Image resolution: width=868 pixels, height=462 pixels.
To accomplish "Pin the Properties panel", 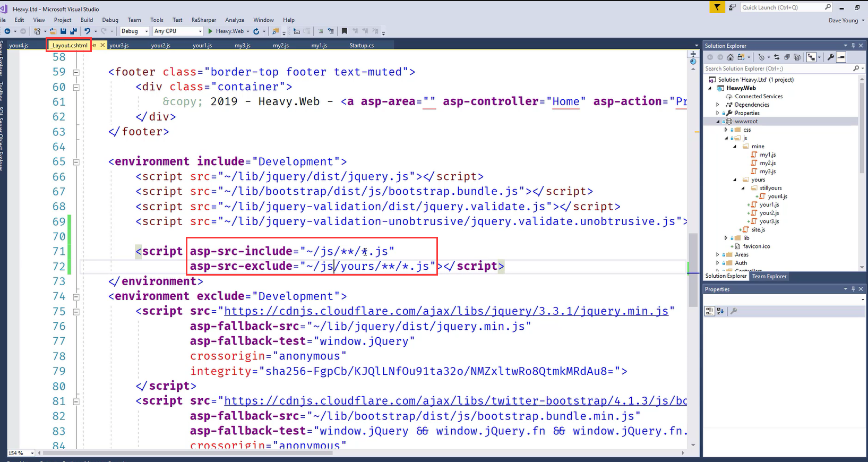I will click(853, 289).
